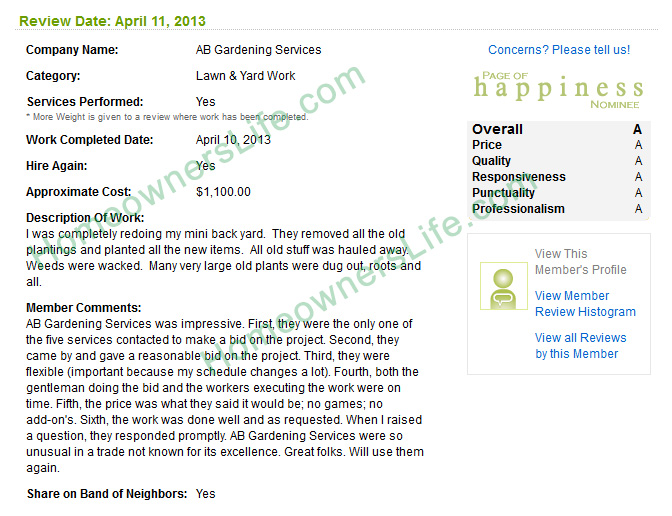
Task: Click the Price rating row
Action: [x=557, y=145]
